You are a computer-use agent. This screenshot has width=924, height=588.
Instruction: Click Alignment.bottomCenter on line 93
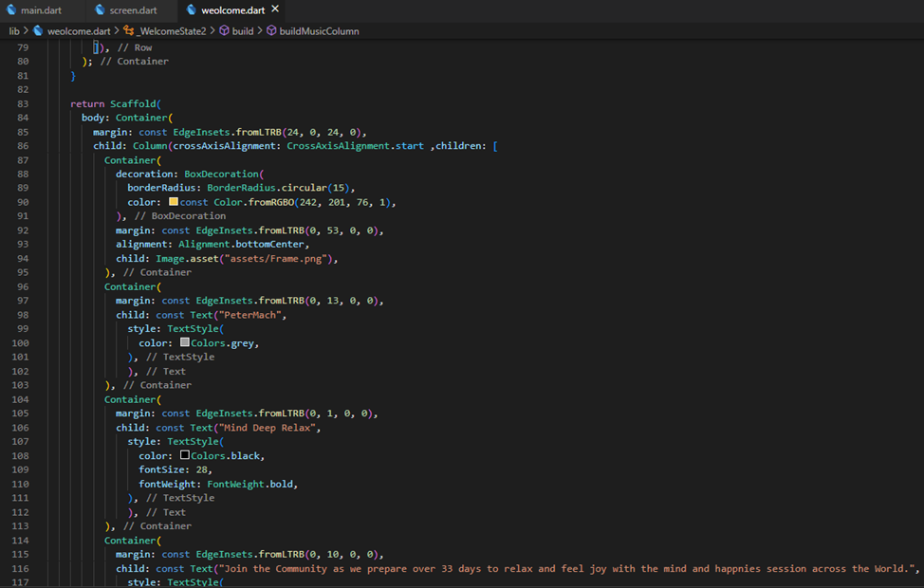coord(242,245)
